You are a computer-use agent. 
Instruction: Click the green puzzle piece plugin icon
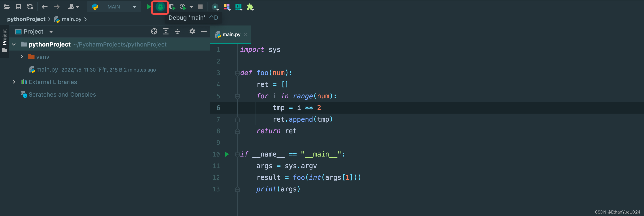pyautogui.click(x=250, y=7)
